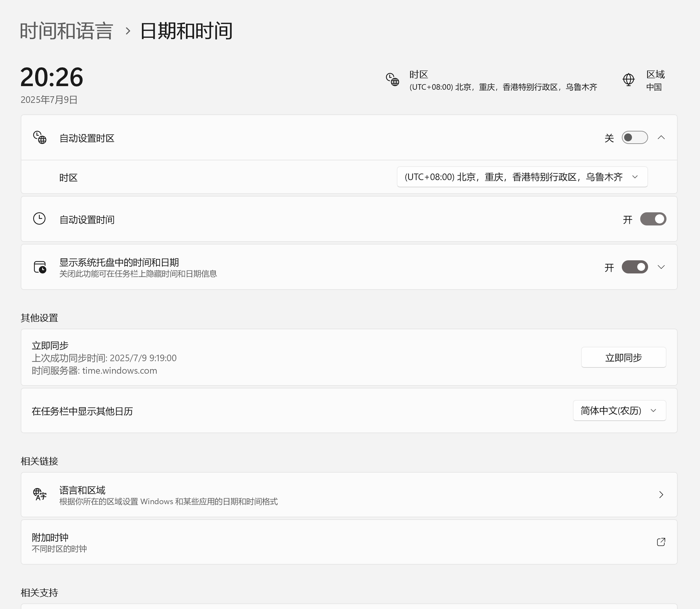Open 语言和区域 with its right chevron
Screen dimensions: 700x609
pyautogui.click(x=661, y=495)
